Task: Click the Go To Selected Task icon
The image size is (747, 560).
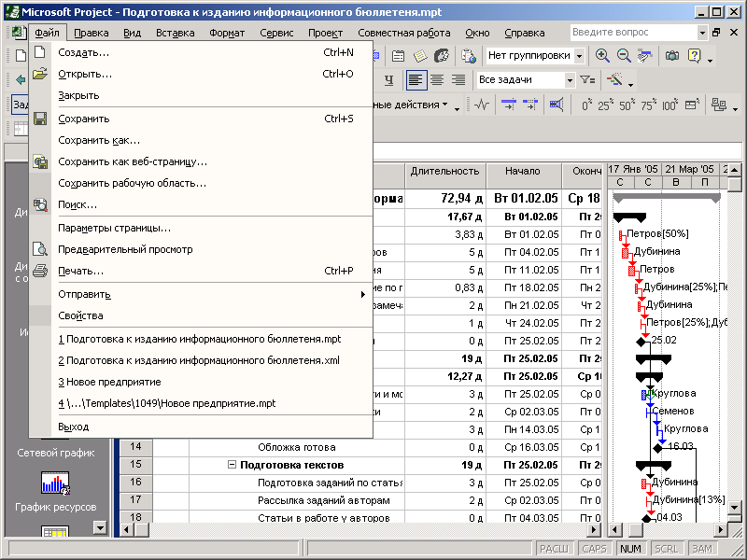Action: pos(644,56)
